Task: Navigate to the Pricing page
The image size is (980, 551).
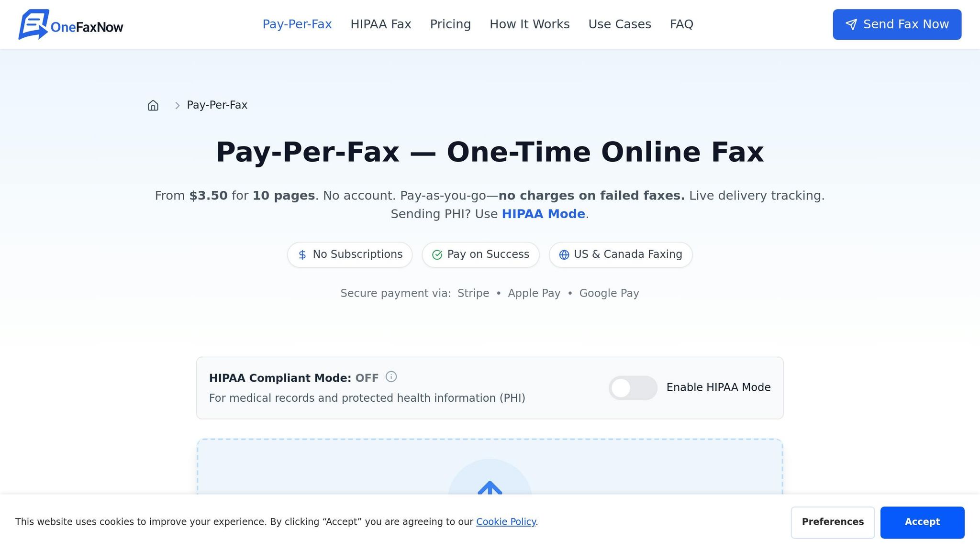Action: [450, 24]
